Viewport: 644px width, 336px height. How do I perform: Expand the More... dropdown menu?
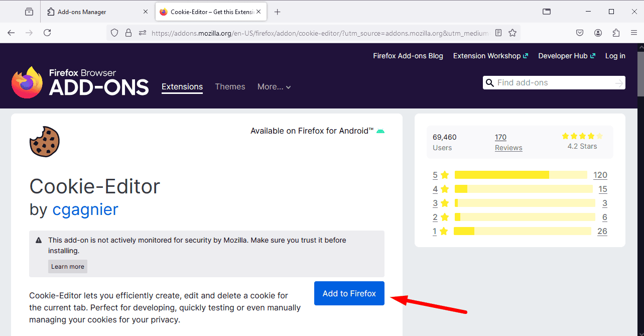point(274,87)
